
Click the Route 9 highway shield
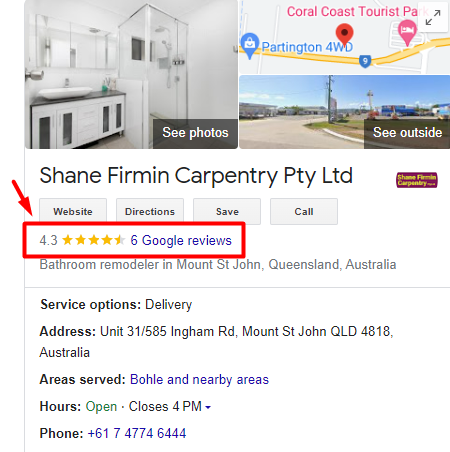pos(365,61)
